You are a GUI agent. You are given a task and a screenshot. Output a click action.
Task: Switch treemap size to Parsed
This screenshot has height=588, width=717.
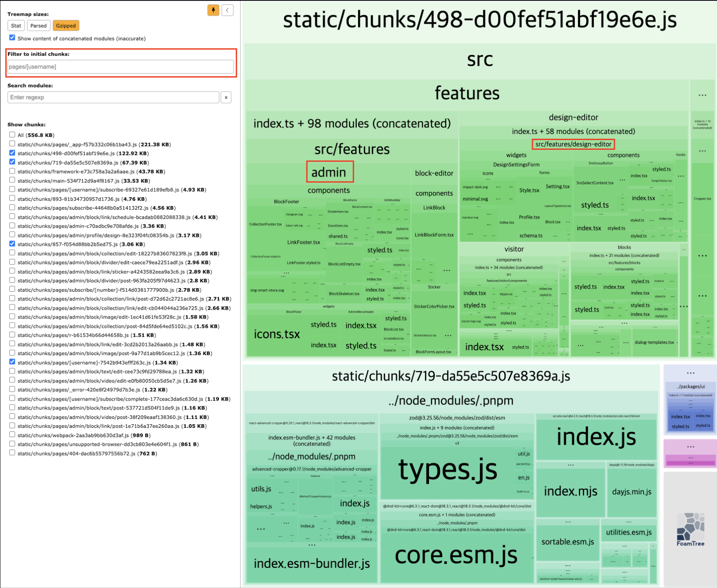pos(38,26)
